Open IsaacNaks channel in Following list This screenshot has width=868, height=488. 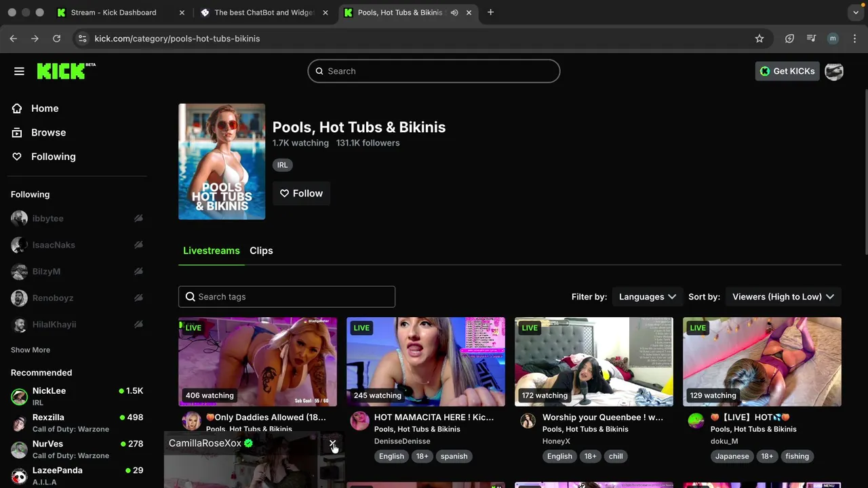point(54,245)
